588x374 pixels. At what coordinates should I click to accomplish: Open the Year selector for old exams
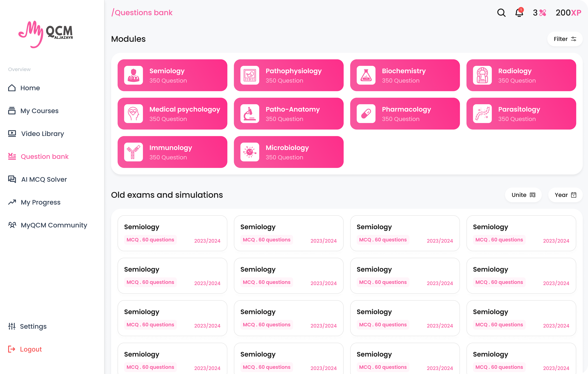tap(565, 195)
